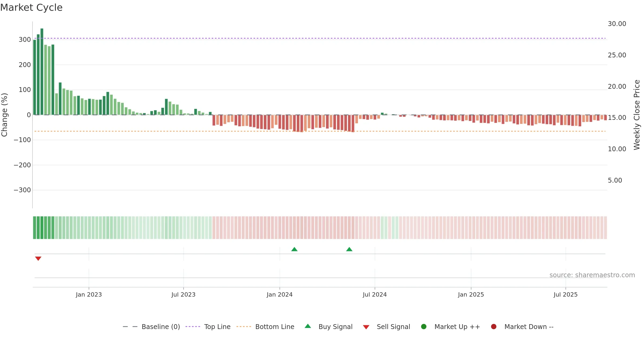Click the Jul 2025 x-axis label

click(x=566, y=294)
